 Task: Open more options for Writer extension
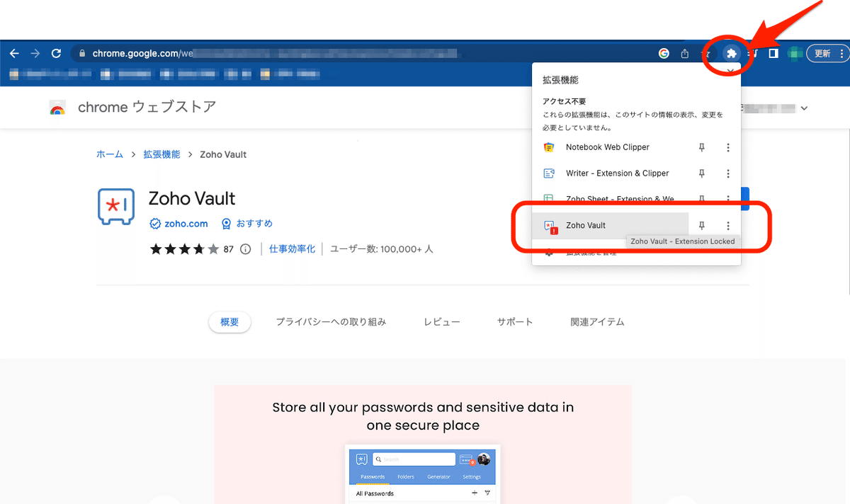(728, 173)
